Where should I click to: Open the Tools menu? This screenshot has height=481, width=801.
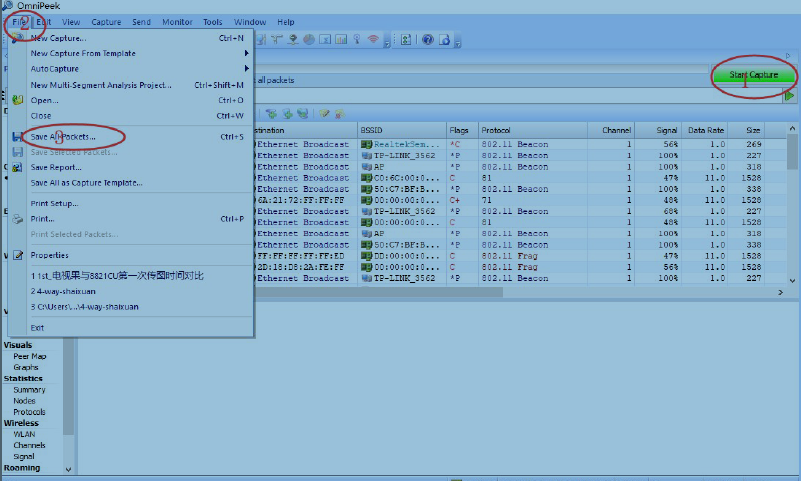pyautogui.click(x=213, y=22)
